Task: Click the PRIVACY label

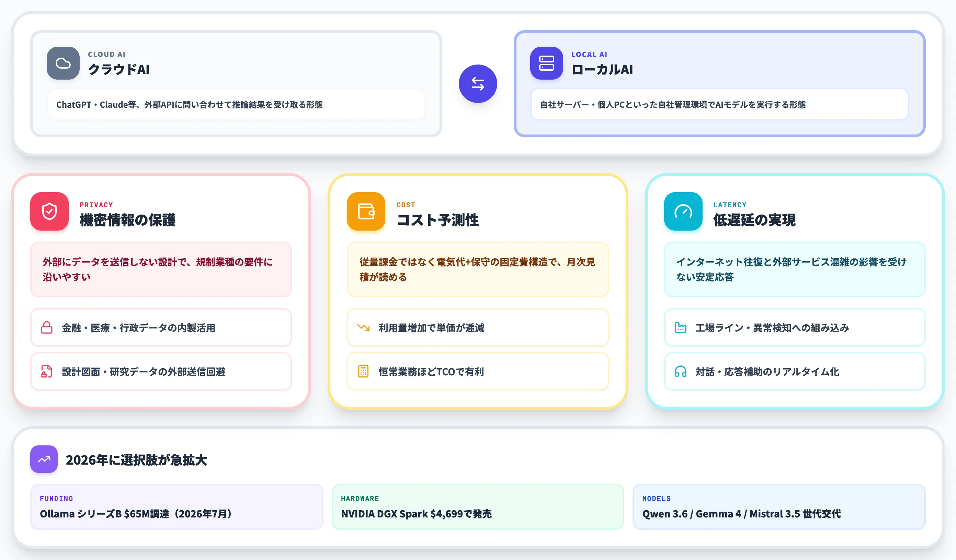Action: click(x=96, y=205)
